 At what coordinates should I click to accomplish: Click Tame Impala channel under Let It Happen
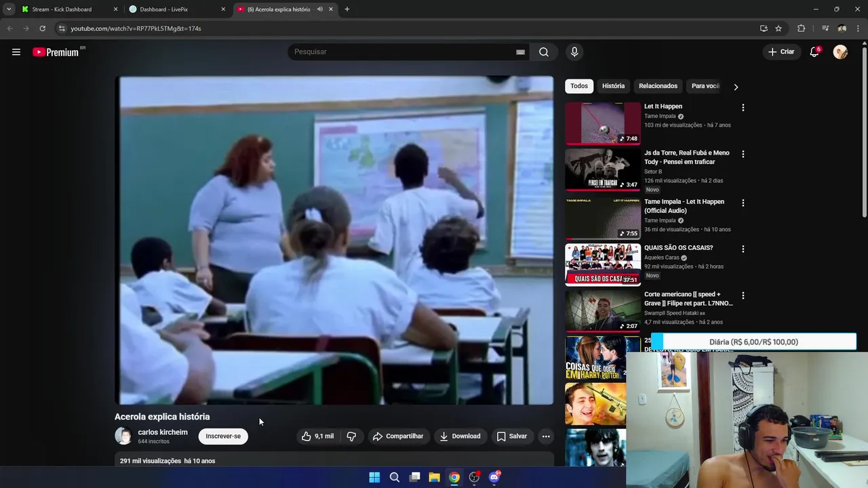[x=660, y=117]
